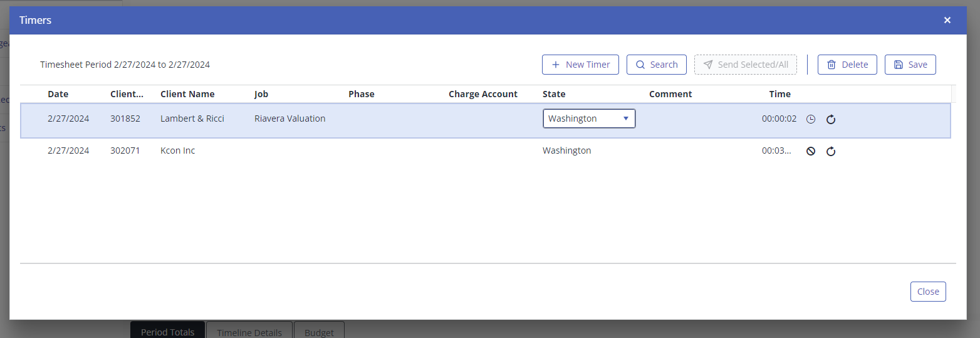The image size is (980, 338).
Task: Click the Riavera Valuation job cell
Action: [x=289, y=119]
